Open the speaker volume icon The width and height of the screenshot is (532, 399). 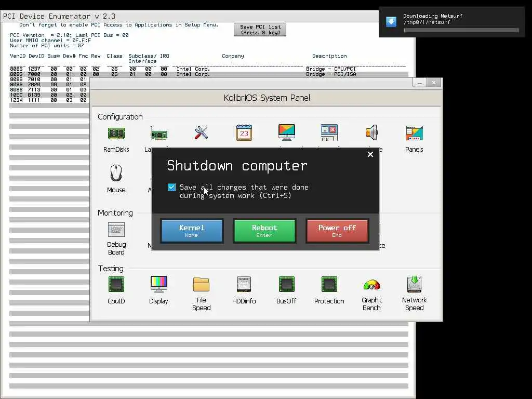[x=372, y=132]
